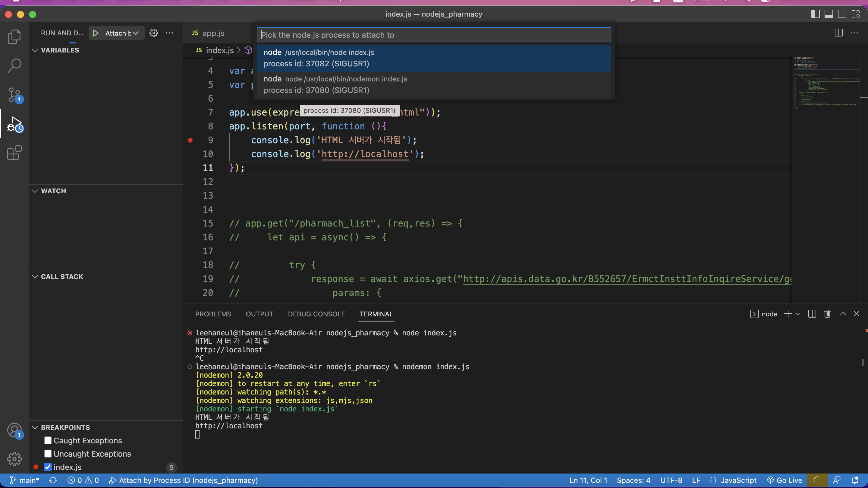Select the TERMINAL panel tab
Image resolution: width=868 pixels, height=488 pixels.
tap(376, 314)
